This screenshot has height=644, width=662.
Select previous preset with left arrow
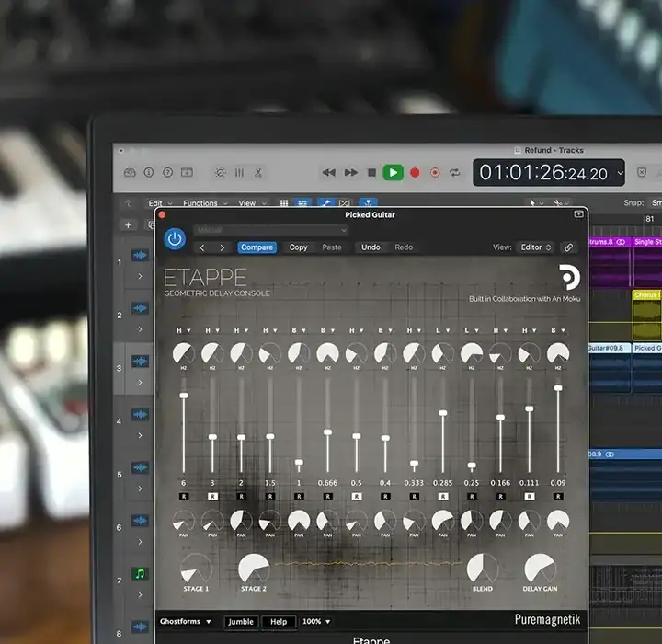201,247
